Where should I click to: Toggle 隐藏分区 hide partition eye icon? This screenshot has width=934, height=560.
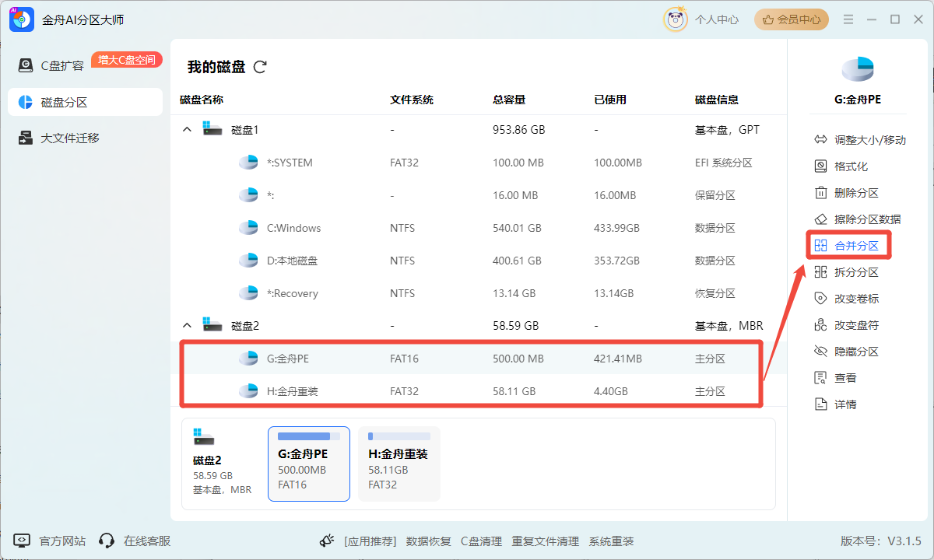pyautogui.click(x=820, y=352)
